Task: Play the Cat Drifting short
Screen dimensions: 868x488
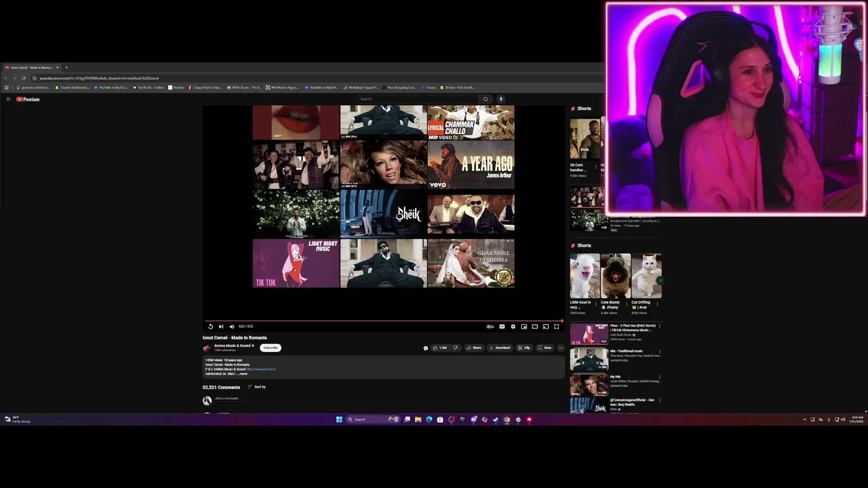Action: [647, 277]
